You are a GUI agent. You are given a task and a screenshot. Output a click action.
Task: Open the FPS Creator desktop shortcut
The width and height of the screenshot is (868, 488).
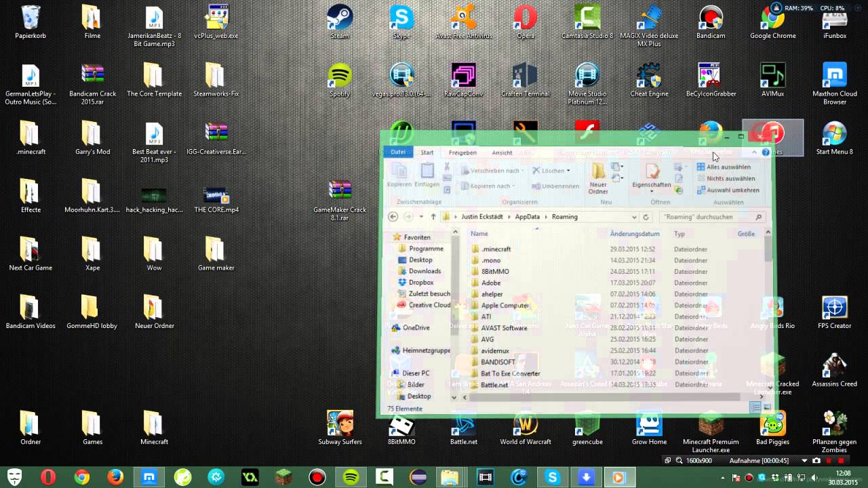835,312
